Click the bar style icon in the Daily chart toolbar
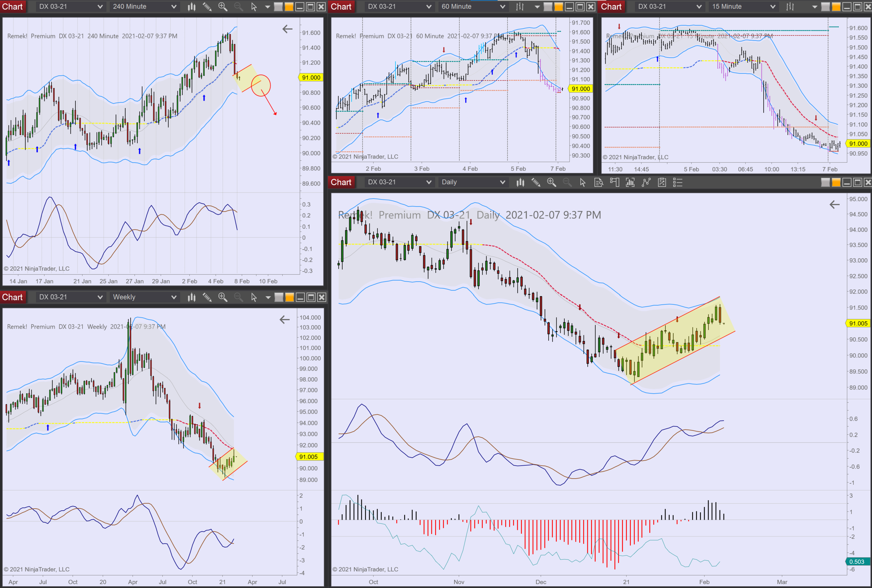872x588 pixels. pyautogui.click(x=520, y=183)
